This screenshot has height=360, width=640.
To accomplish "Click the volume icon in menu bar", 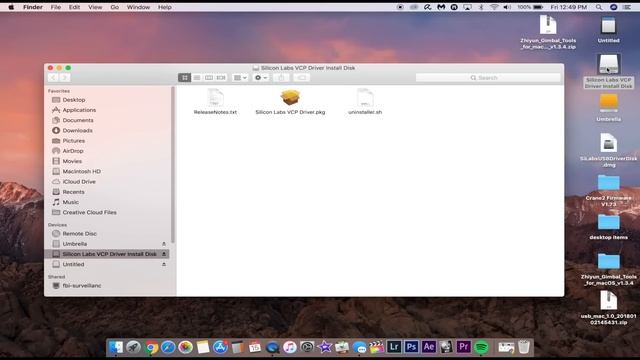I will pos(507,7).
